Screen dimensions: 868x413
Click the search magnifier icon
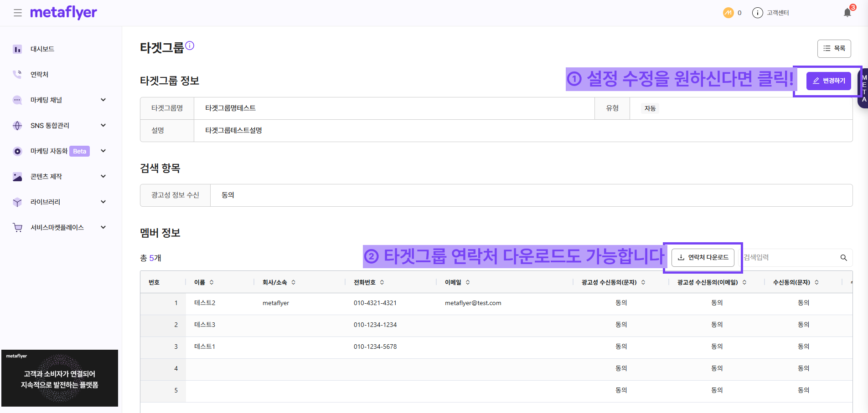(843, 258)
